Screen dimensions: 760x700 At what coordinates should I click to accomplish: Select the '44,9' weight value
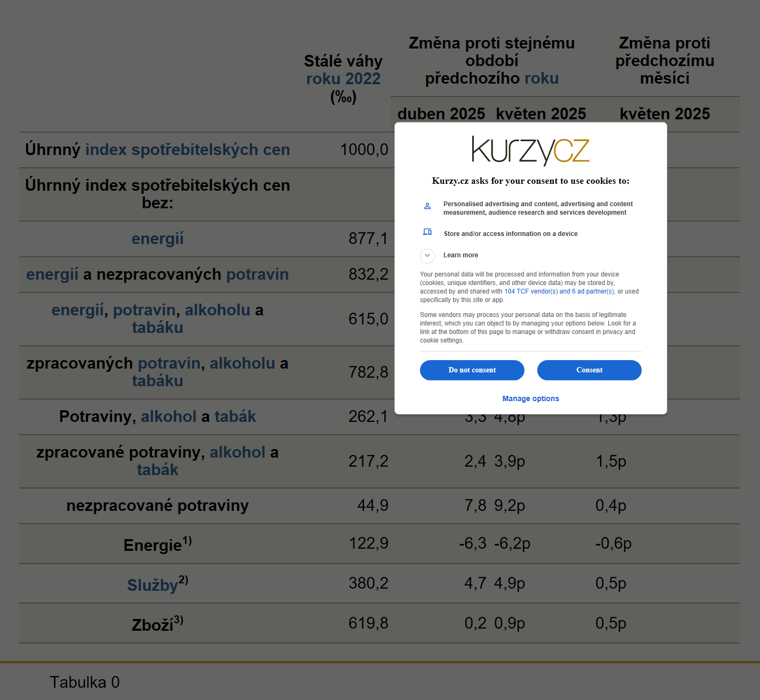373,506
